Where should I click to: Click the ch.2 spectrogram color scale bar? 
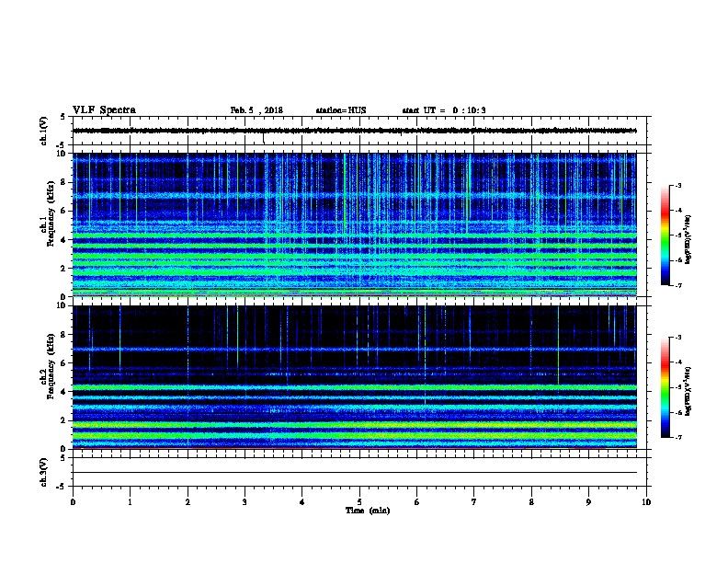tap(665, 387)
